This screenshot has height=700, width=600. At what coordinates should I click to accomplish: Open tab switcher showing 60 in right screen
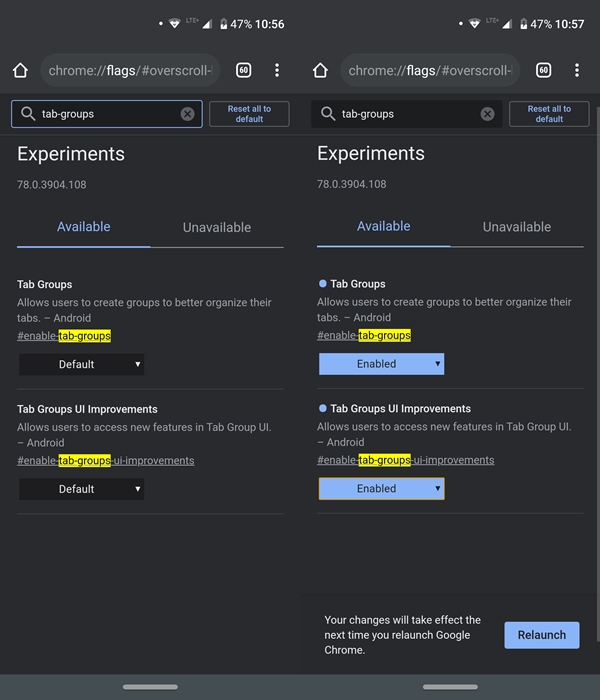(x=543, y=70)
